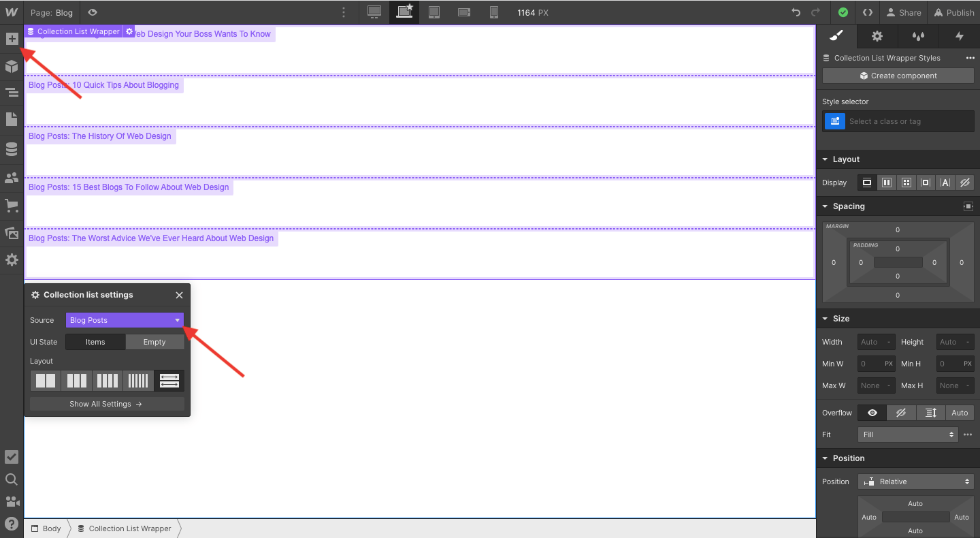Open the Pages panel

click(12, 118)
